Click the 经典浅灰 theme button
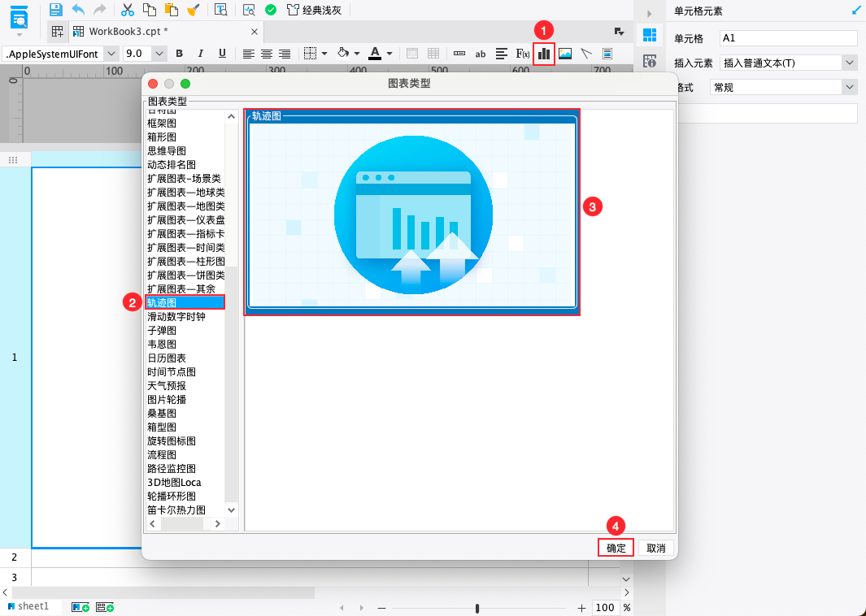Image resolution: width=866 pixels, height=616 pixels. 314,10
